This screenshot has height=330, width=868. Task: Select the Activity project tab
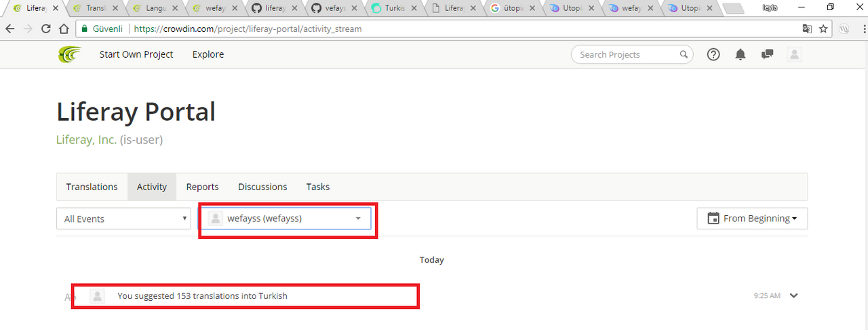[x=152, y=187]
